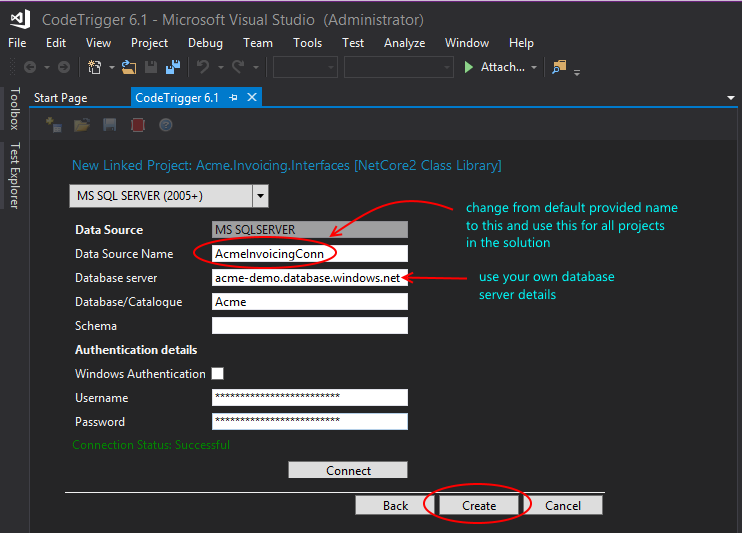742x533 pixels.
Task: Click the Open File toolbar icon
Action: coord(129,67)
